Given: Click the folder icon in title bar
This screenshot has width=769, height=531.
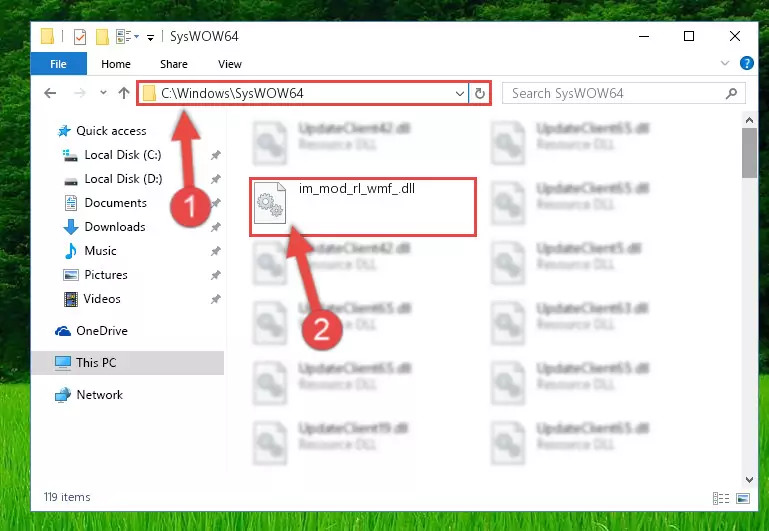Looking at the screenshot, I should click(47, 36).
